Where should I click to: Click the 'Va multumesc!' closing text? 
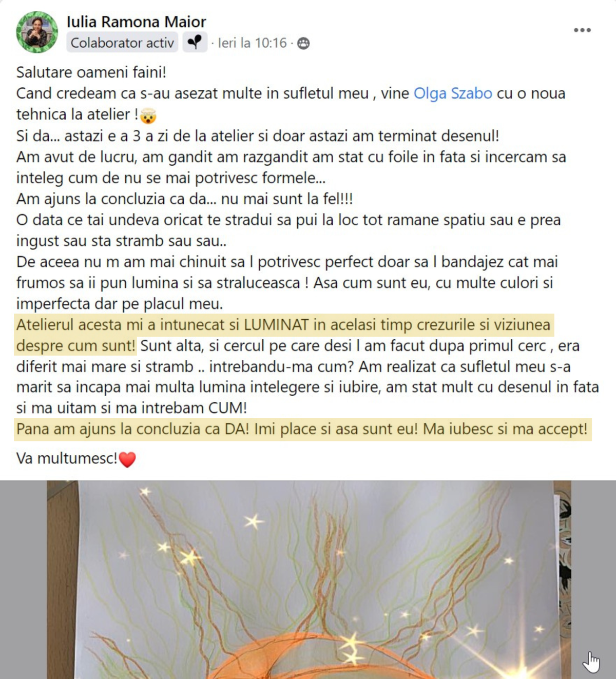pos(67,458)
